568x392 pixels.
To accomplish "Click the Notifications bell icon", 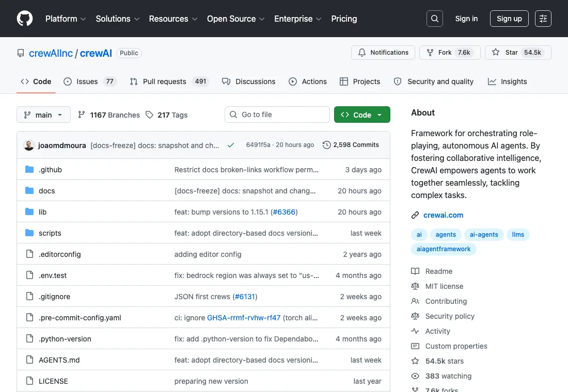I will 362,53.
